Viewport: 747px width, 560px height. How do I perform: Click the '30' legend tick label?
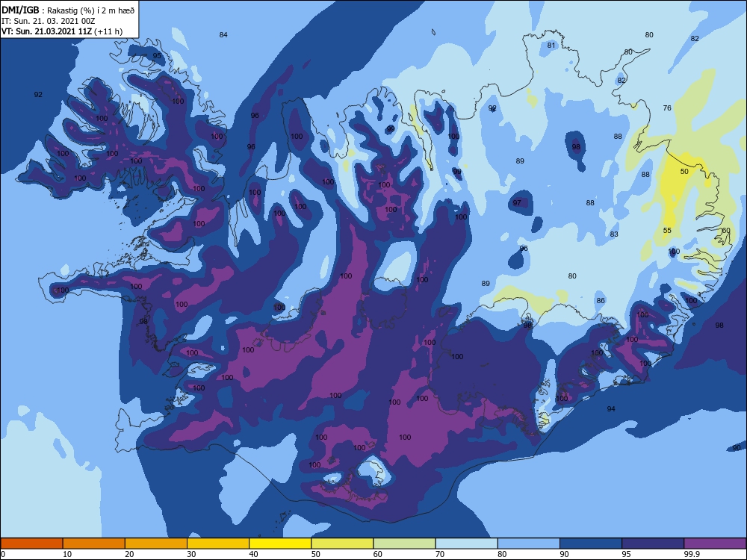coord(191,554)
